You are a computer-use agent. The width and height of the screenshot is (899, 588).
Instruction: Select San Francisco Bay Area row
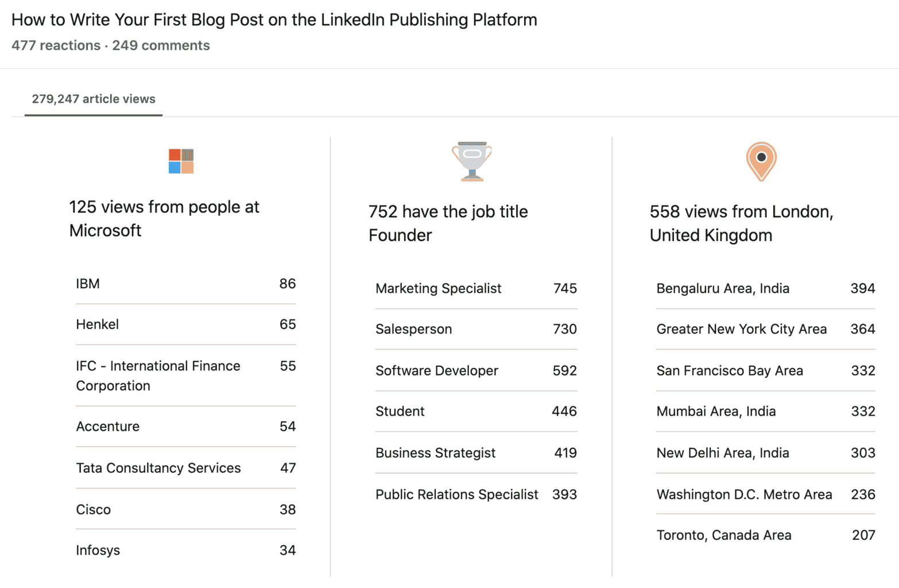pos(766,370)
